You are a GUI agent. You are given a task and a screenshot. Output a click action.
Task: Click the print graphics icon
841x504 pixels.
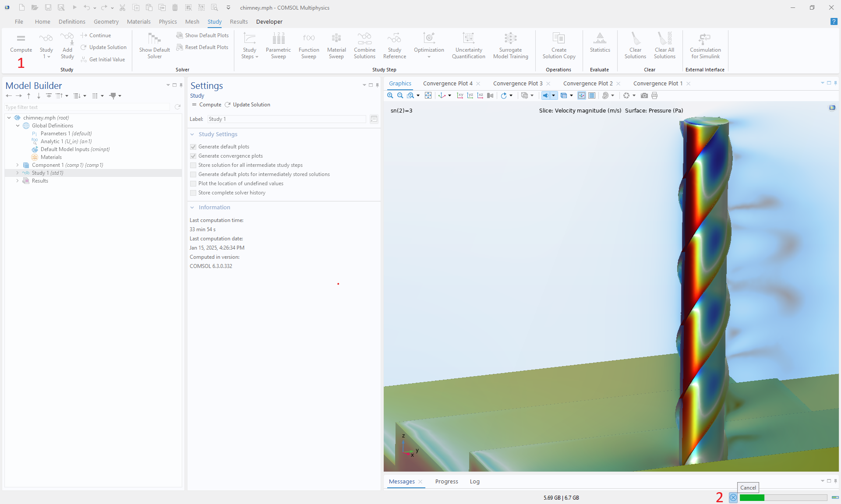pyautogui.click(x=654, y=95)
